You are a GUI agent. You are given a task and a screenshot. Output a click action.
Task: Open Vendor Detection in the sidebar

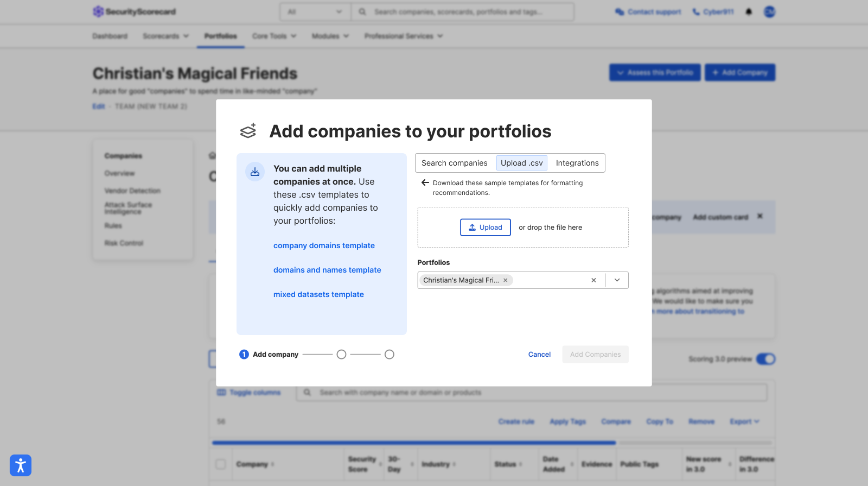pyautogui.click(x=132, y=191)
